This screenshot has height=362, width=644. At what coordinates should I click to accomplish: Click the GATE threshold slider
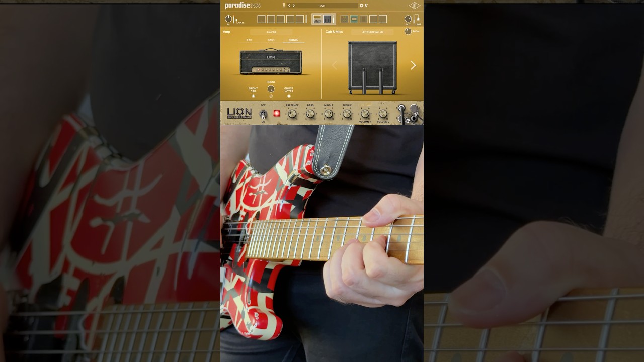[x=235, y=19]
